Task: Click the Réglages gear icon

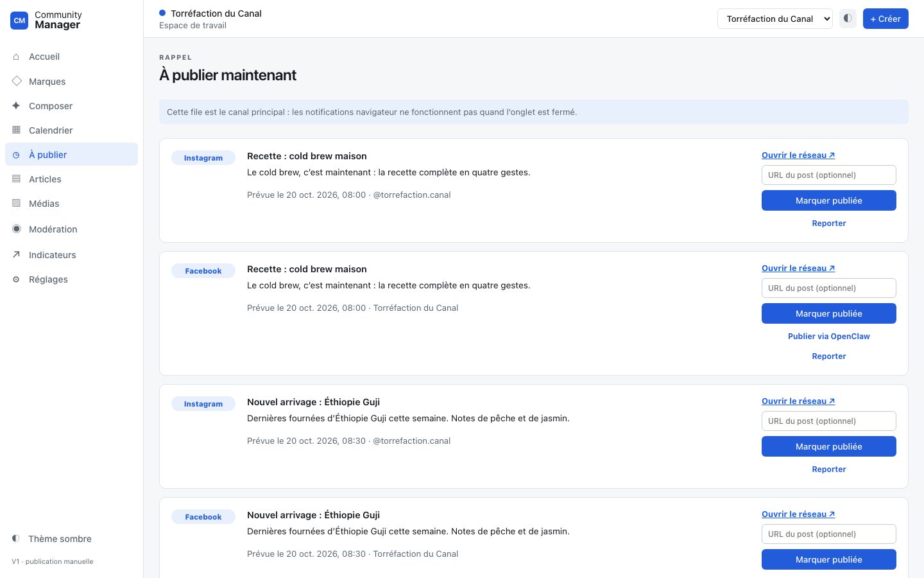Action: tap(16, 279)
